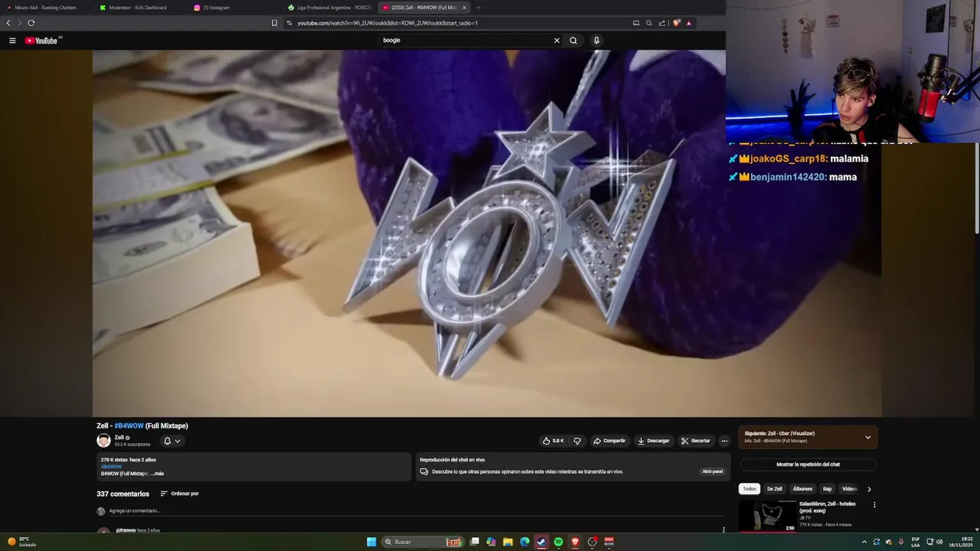Click the Recortar clip button
The image size is (980, 551).
point(695,441)
